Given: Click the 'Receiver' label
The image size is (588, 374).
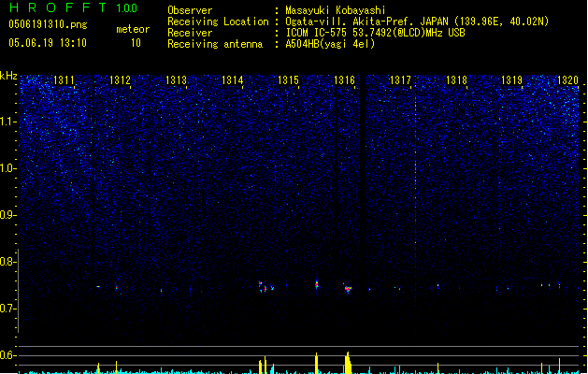Looking at the screenshot, I should pyautogui.click(x=190, y=33).
